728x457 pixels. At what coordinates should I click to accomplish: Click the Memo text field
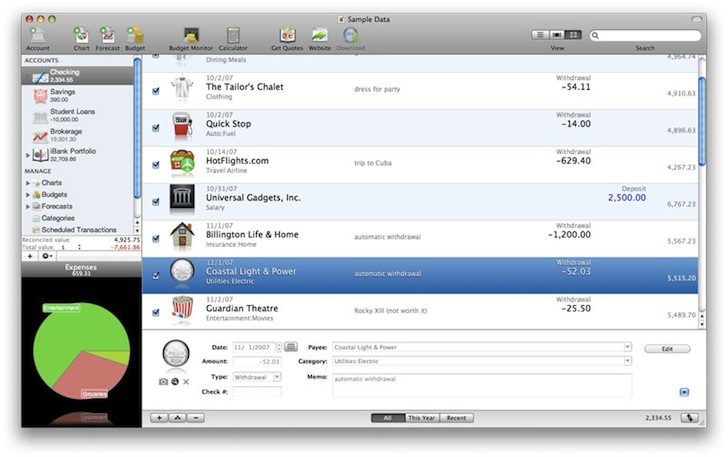tap(482, 385)
